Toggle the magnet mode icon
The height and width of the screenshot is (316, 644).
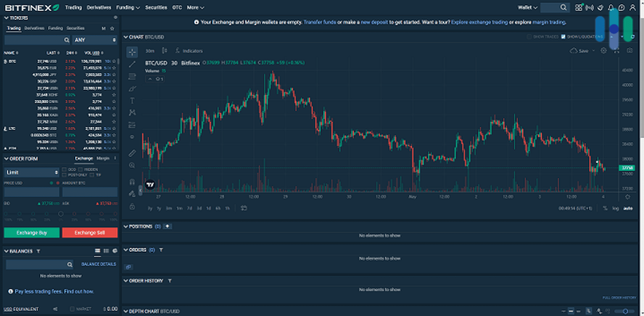pos(132,182)
